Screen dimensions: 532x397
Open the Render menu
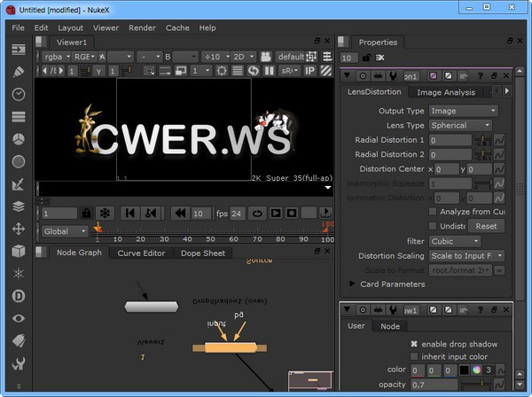click(142, 27)
